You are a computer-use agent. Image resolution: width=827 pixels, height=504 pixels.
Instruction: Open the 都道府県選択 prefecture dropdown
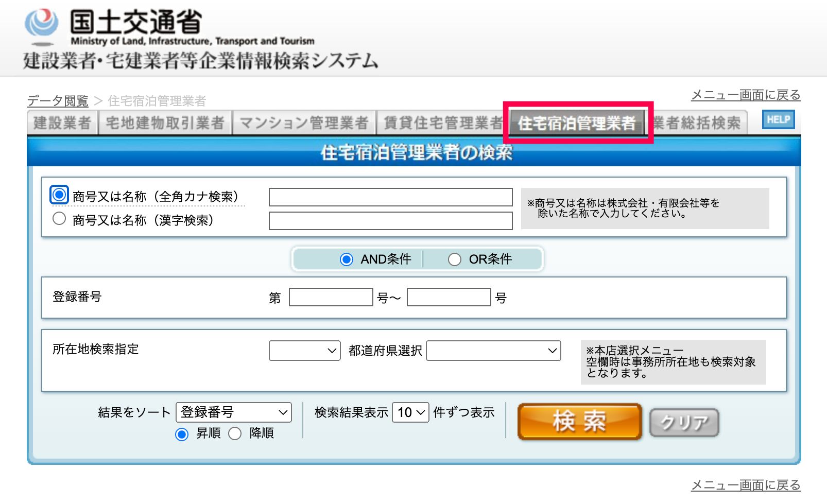[x=493, y=351]
